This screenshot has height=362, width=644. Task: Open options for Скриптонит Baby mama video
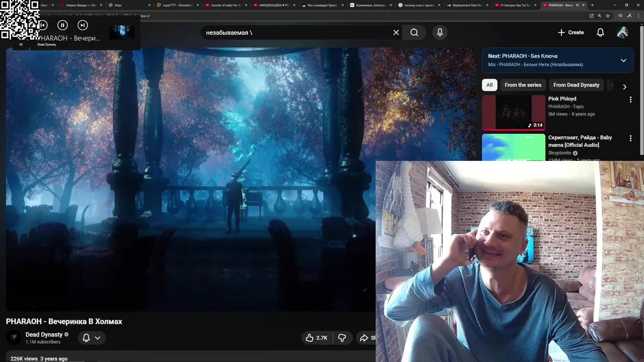click(630, 138)
